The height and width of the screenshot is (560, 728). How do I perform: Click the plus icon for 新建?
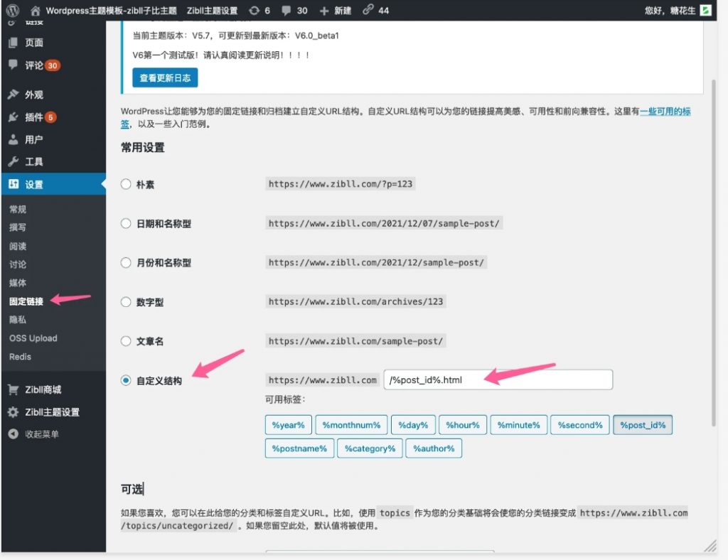324,11
